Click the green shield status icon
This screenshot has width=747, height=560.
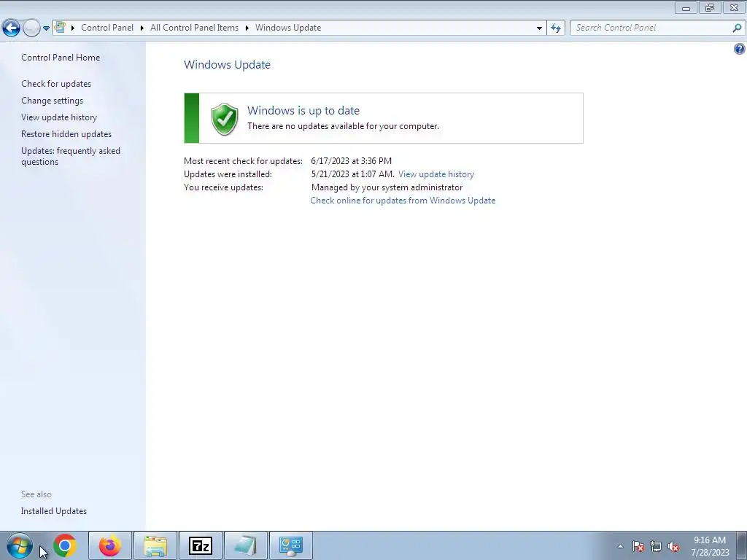pos(225,119)
